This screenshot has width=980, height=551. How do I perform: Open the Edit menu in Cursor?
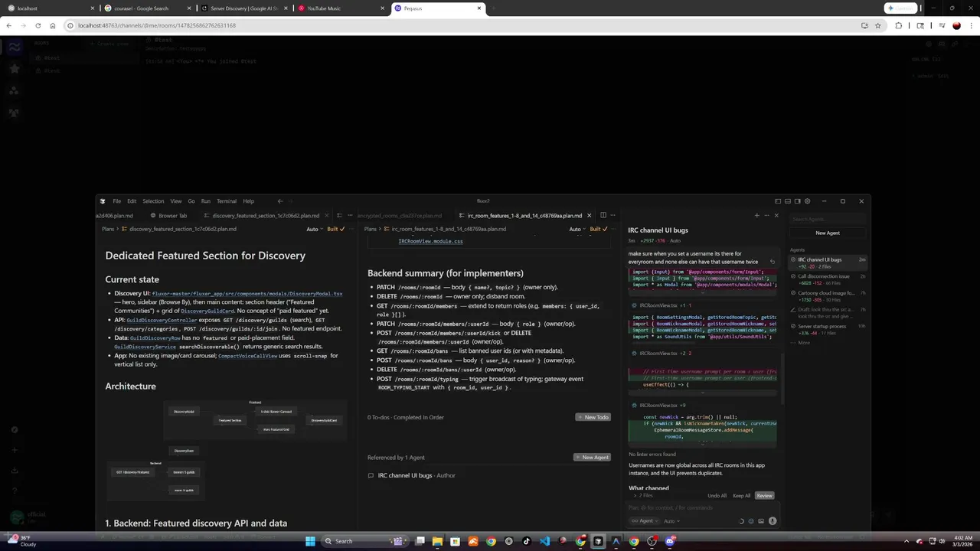132,201
